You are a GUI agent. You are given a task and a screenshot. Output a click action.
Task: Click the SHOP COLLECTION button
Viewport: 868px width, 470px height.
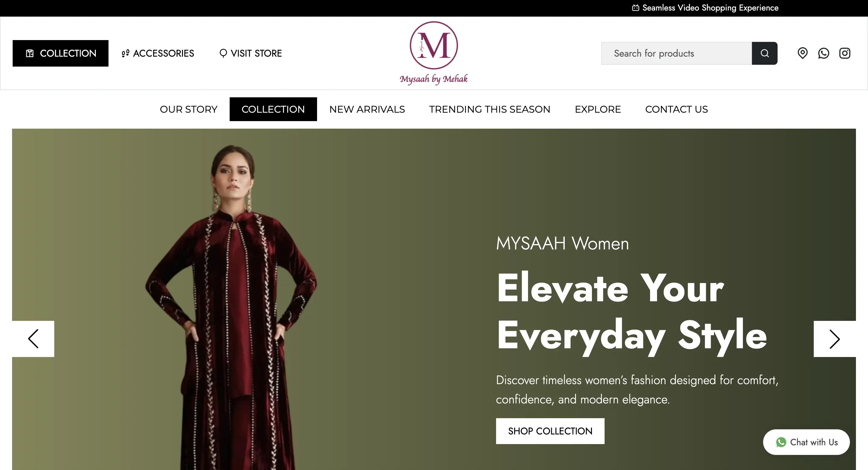[550, 431]
